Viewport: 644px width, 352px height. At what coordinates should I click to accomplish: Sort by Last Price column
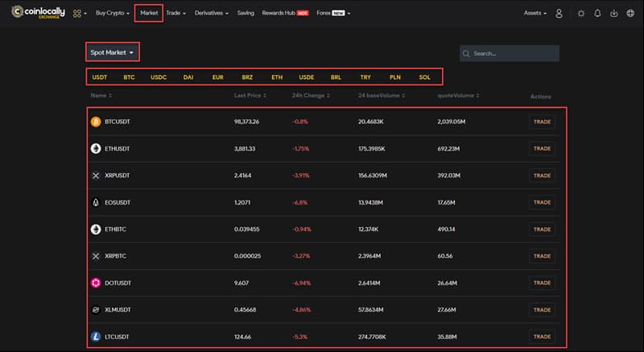[250, 95]
